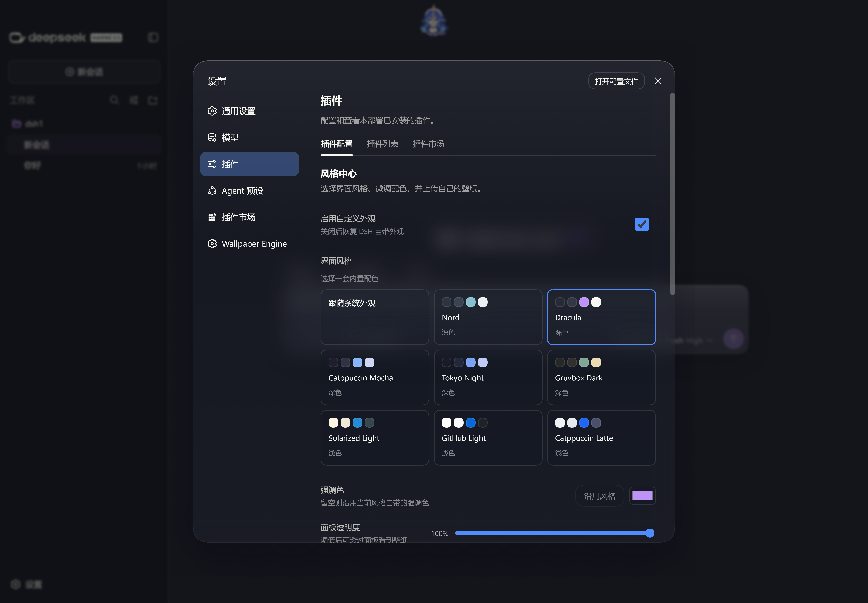Click the 面板透明度 slider handle
This screenshot has height=603, width=868.
pyautogui.click(x=650, y=533)
